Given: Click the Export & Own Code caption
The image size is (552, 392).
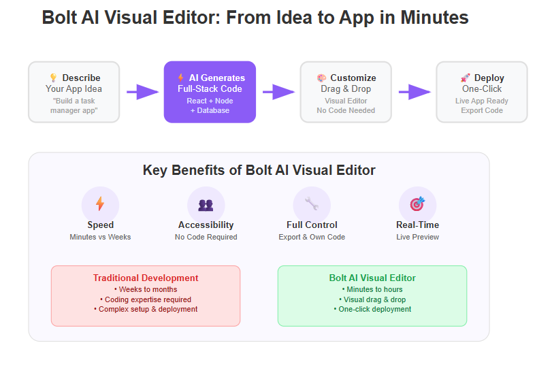Looking at the screenshot, I should (x=312, y=237).
